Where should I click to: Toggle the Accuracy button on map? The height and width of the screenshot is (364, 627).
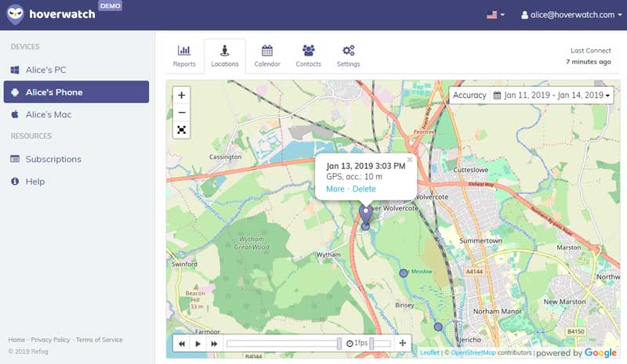[469, 96]
